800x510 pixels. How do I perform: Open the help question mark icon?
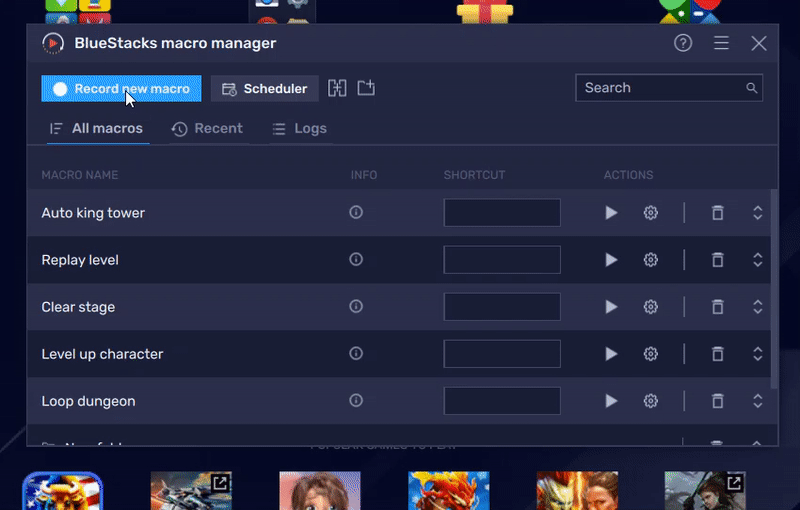[683, 43]
